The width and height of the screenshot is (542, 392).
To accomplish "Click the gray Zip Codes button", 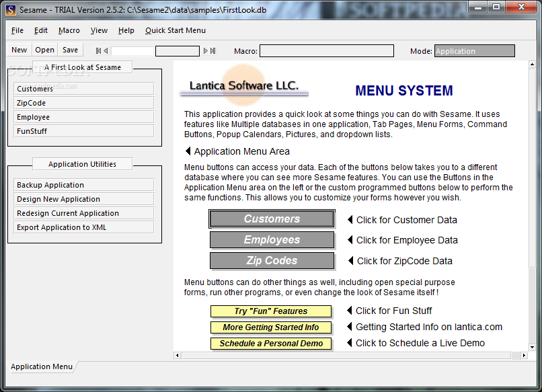I will pyautogui.click(x=272, y=261).
